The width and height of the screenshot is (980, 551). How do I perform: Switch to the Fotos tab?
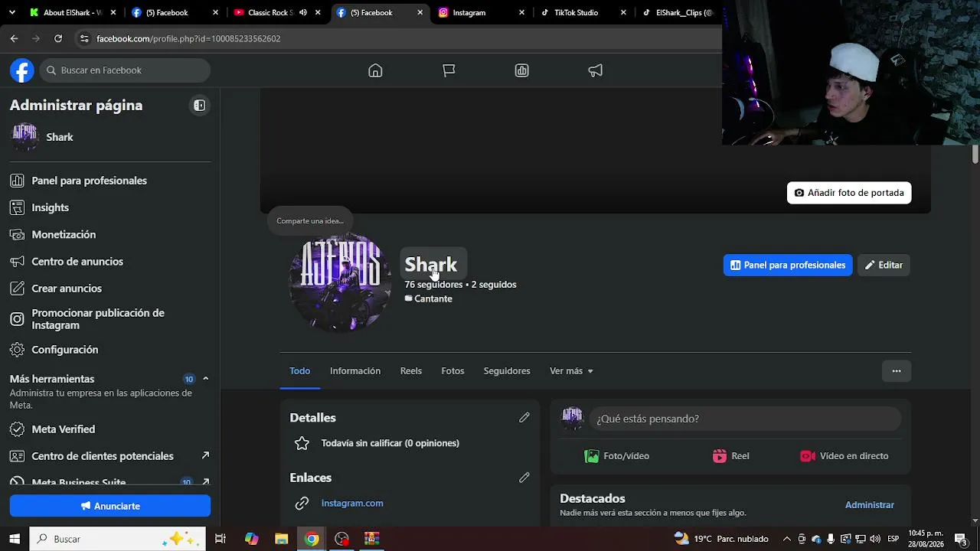click(x=452, y=371)
